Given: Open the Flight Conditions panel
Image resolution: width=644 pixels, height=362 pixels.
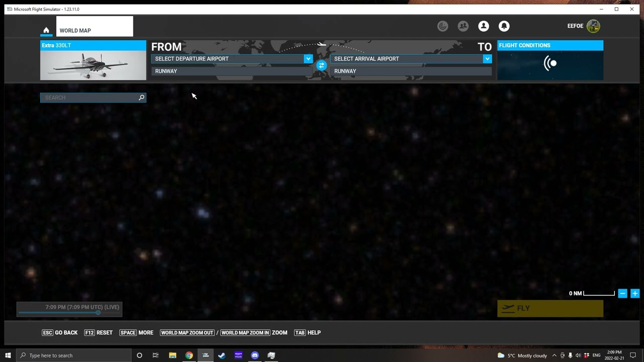Looking at the screenshot, I should [x=550, y=60].
